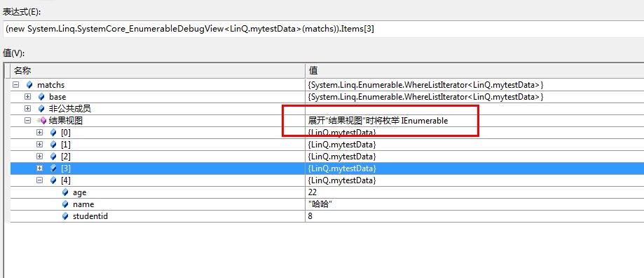644x278 pixels.
Task: Expand item [0] in the results
Action: (x=39, y=133)
